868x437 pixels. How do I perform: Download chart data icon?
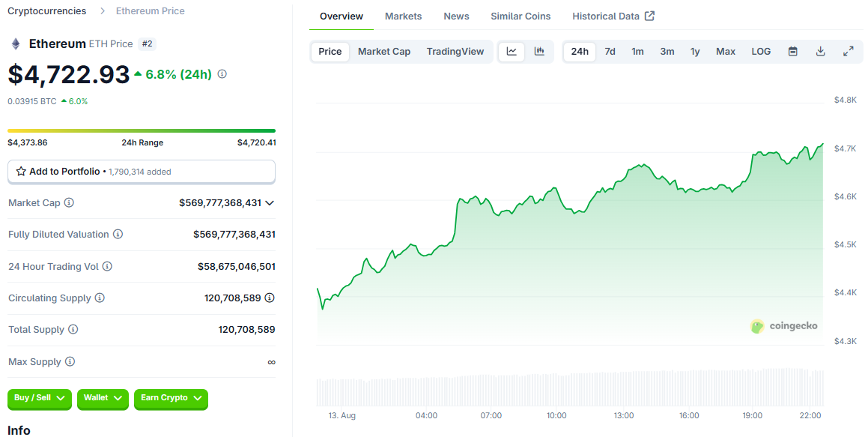(820, 52)
